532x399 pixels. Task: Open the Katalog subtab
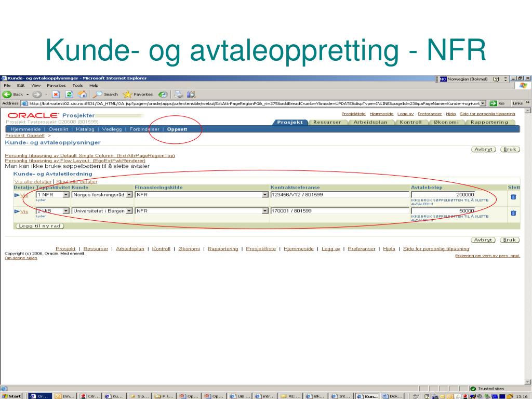click(85, 129)
